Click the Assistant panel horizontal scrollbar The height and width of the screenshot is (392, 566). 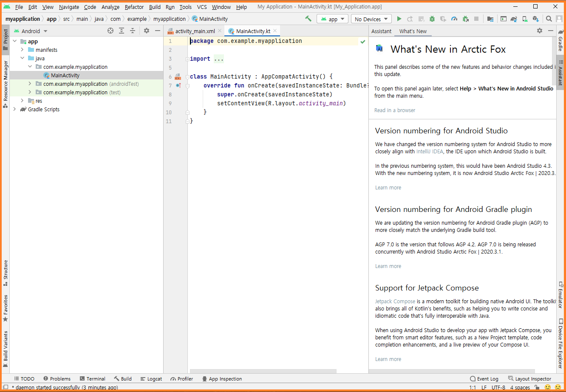click(x=452, y=371)
